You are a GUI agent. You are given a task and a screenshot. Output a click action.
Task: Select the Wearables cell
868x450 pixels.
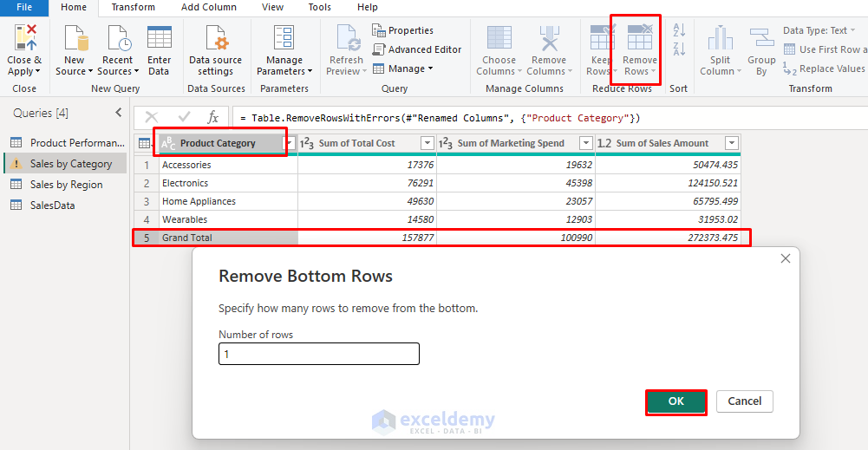pyautogui.click(x=228, y=219)
